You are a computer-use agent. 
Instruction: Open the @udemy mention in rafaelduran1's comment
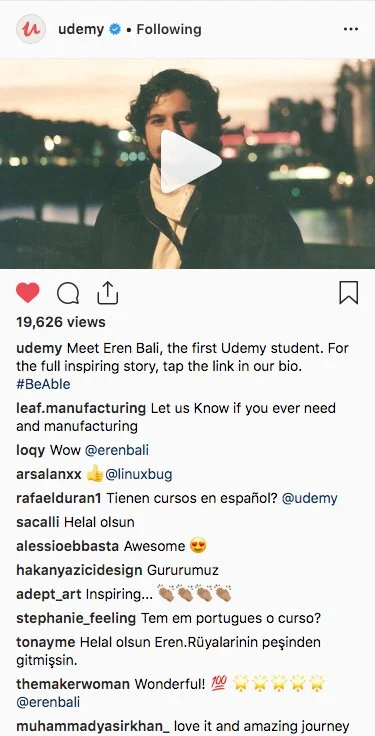pos(310,498)
